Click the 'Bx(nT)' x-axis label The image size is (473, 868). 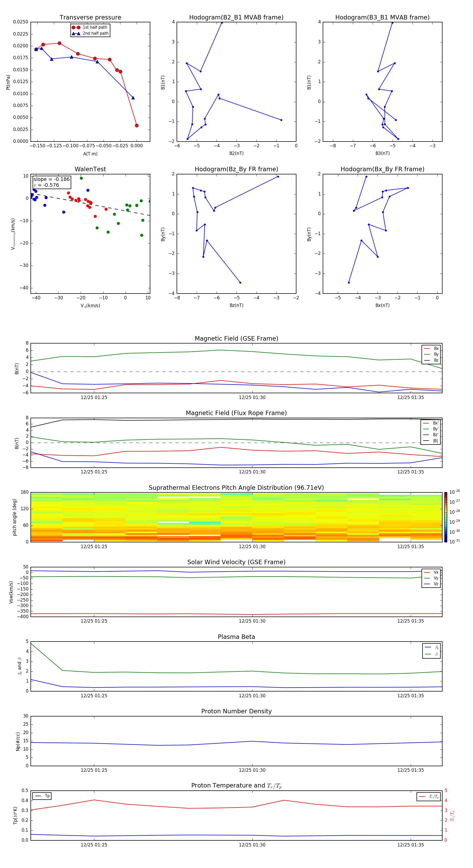(x=382, y=306)
